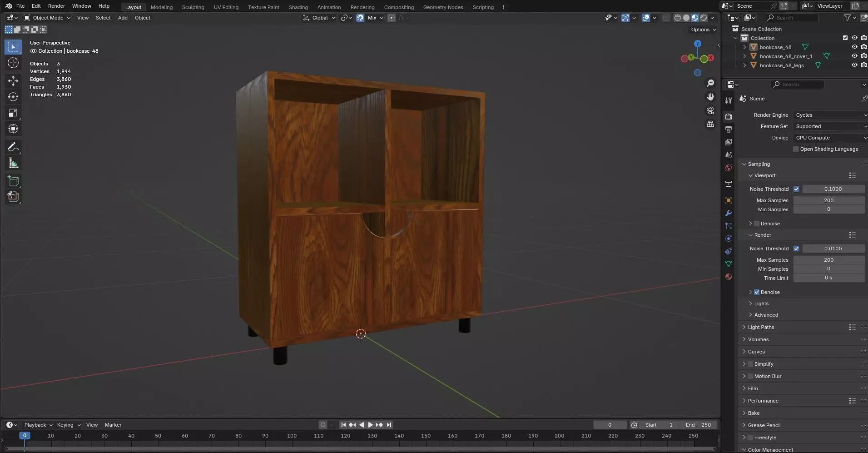Jump to the end frame

point(389,425)
